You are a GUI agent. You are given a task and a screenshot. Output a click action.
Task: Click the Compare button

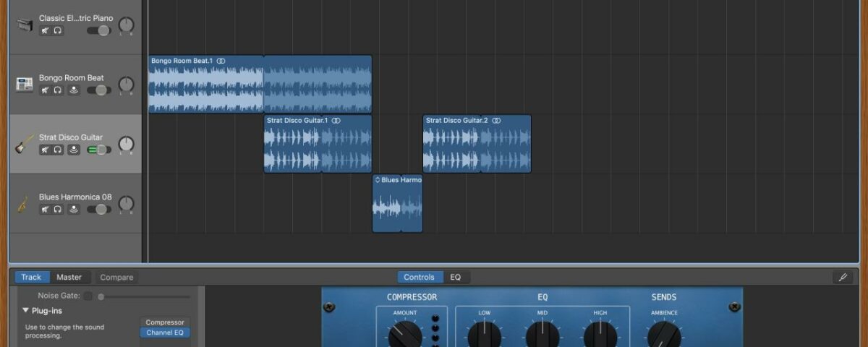(116, 277)
